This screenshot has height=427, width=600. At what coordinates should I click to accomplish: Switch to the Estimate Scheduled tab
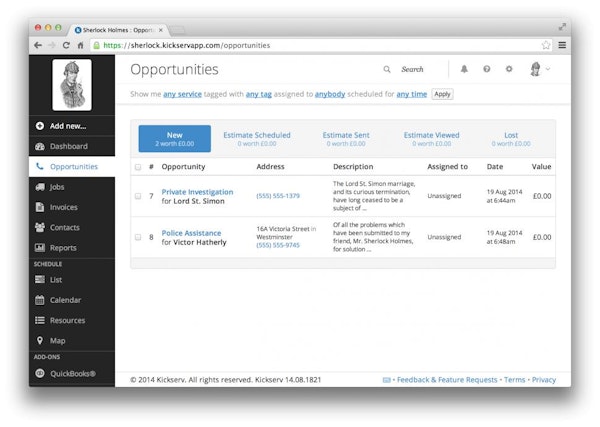pyautogui.click(x=257, y=139)
